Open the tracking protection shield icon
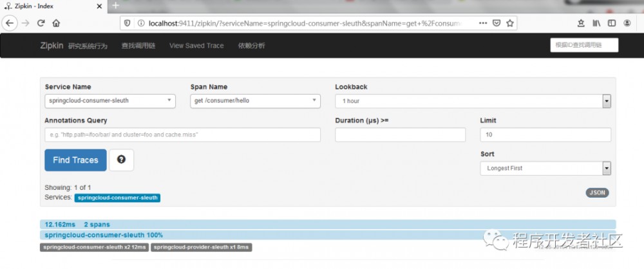Viewport: 644px width, 269px height. (x=128, y=23)
